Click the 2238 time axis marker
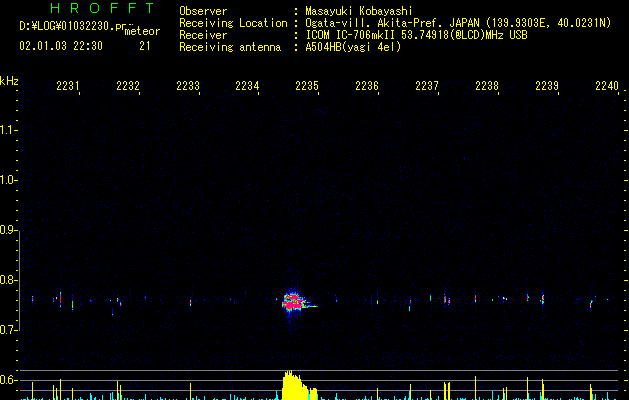The width and height of the screenshot is (629, 400). click(487, 86)
